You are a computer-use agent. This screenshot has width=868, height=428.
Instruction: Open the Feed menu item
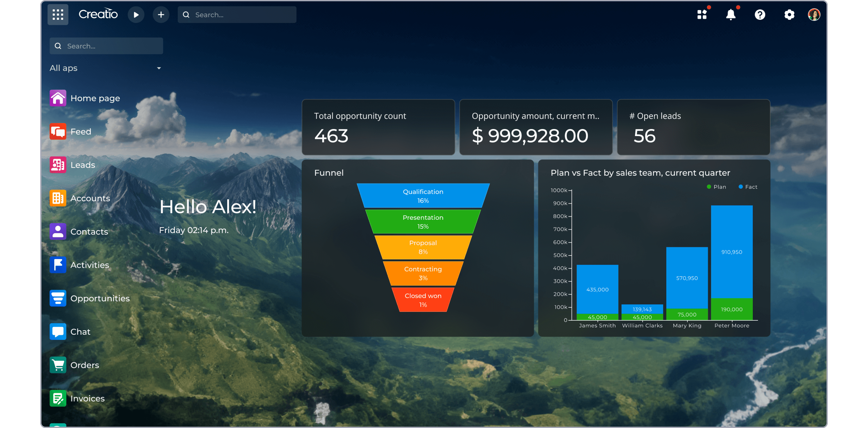click(x=81, y=131)
